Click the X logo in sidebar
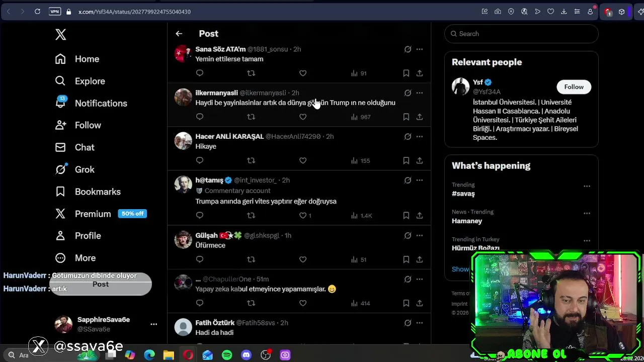The image size is (644, 362). [60, 34]
